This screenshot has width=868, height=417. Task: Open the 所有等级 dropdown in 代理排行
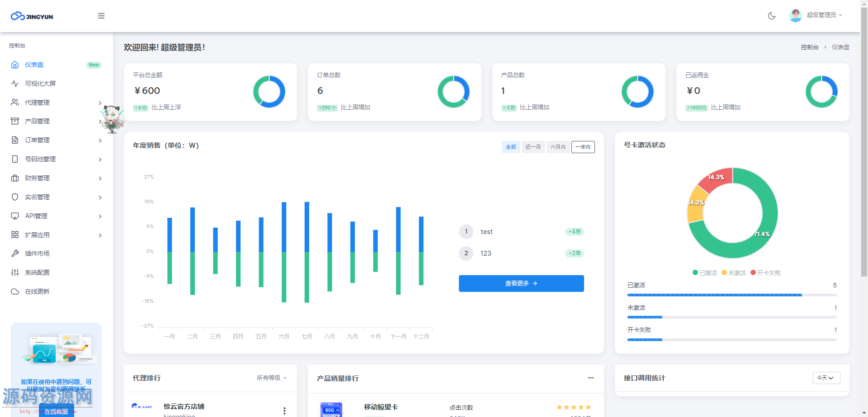pos(272,378)
